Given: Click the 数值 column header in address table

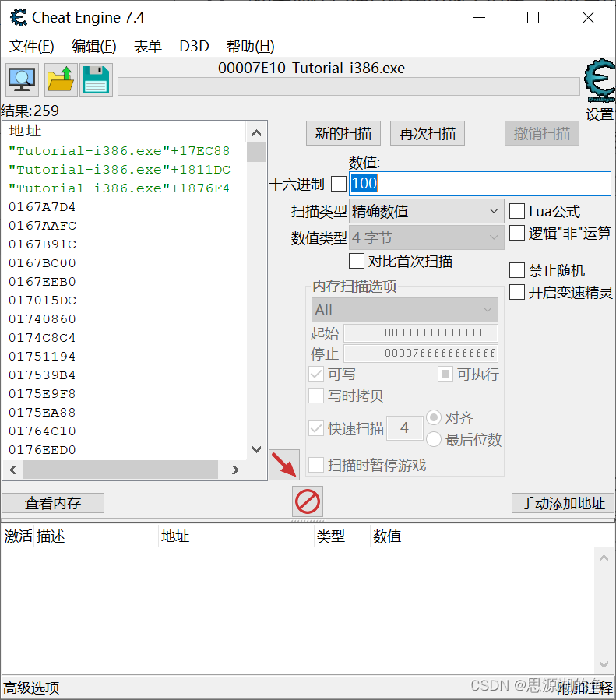Looking at the screenshot, I should [387, 536].
